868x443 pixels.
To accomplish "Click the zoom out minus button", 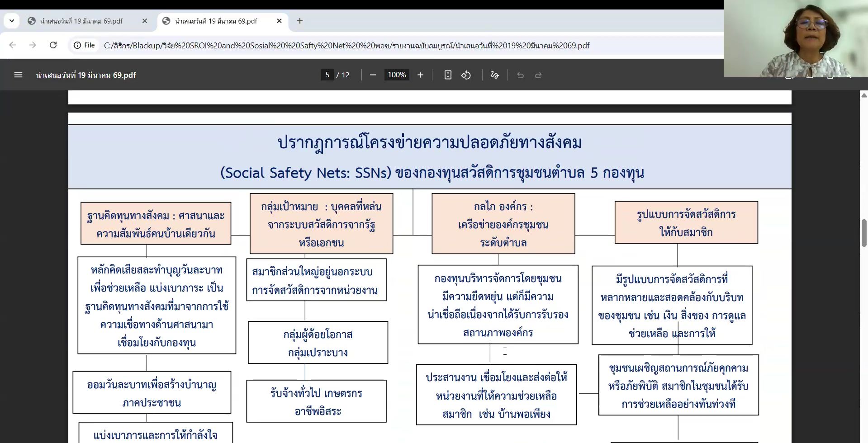I will [x=373, y=75].
